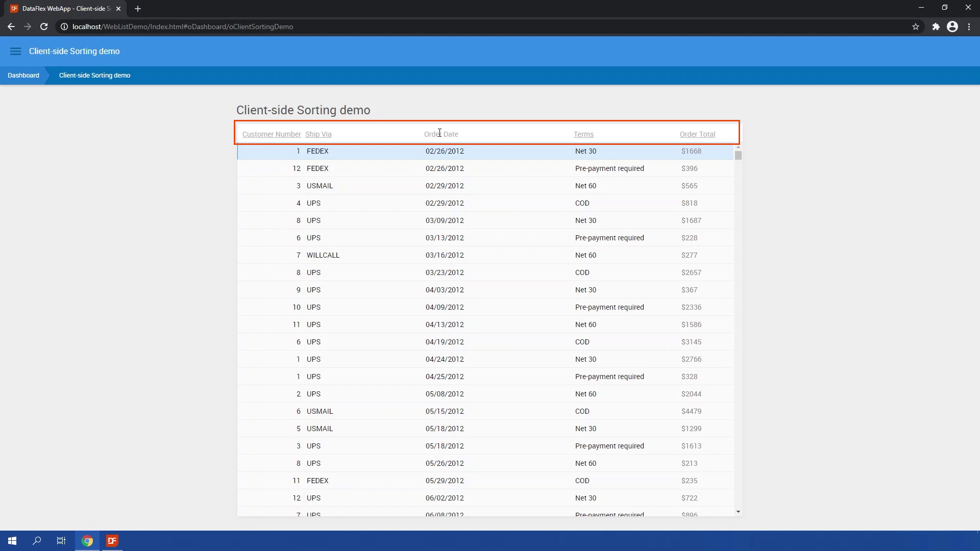
Task: Open a new browser tab
Action: pyautogui.click(x=137, y=9)
